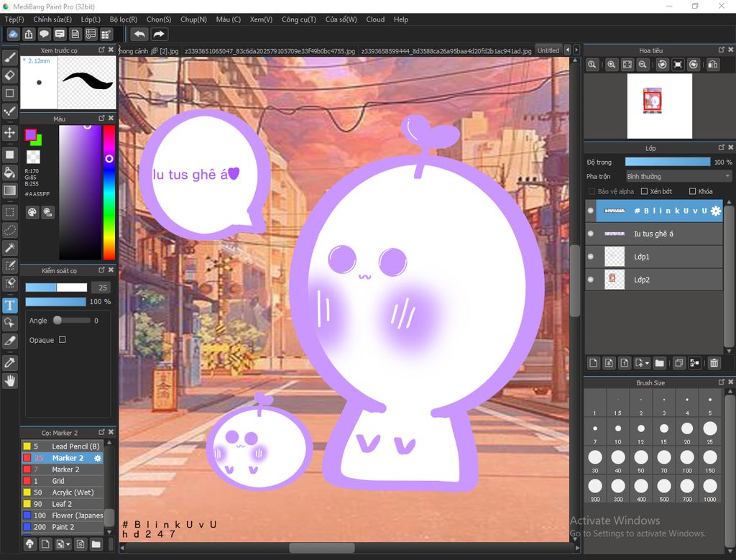The width and height of the screenshot is (736, 560).
Task: Fit canvas to window in Hoa tiêu
Action: (x=627, y=65)
